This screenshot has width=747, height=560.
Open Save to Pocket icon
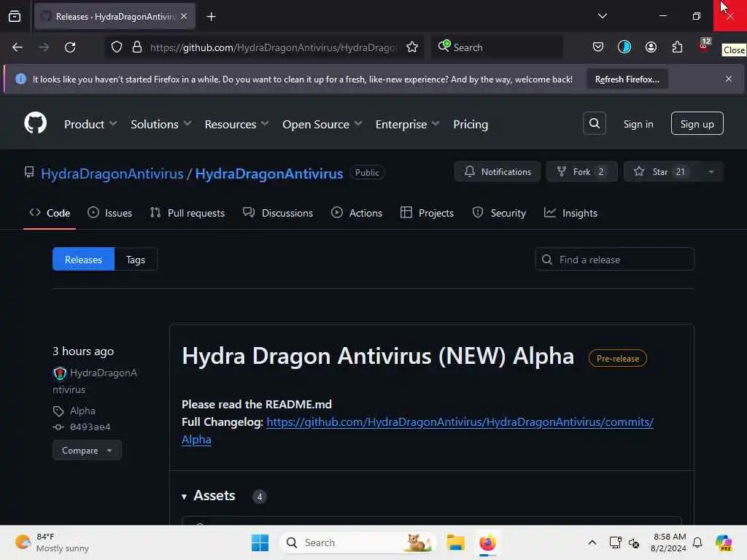click(x=598, y=47)
